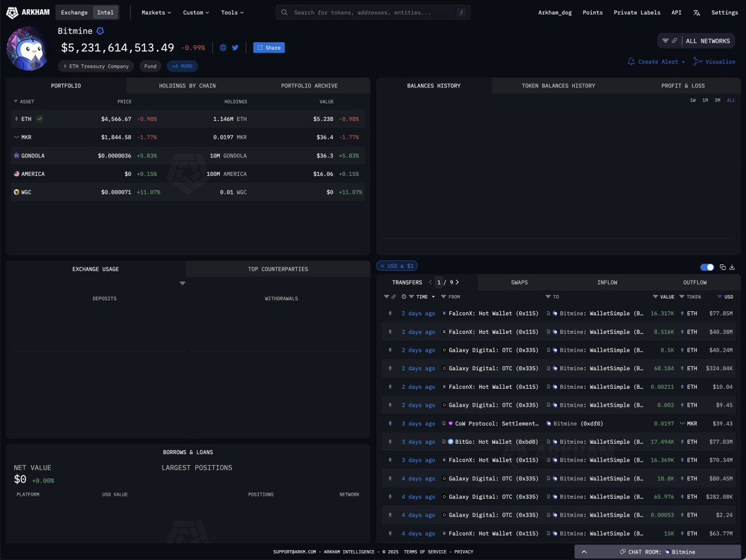Switch to Intel mode
Viewport: 746px width, 560px height.
106,12
